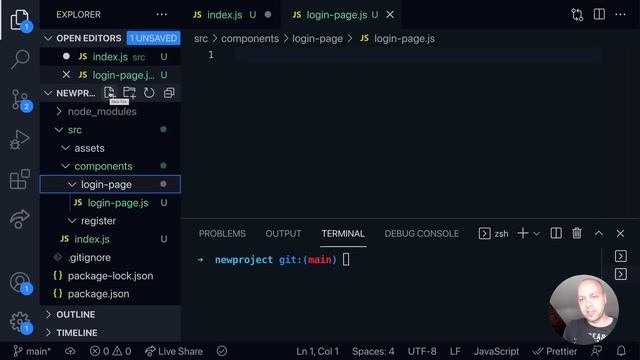Add a new terminal with plus icon
This screenshot has height=360, width=640.
pyautogui.click(x=522, y=233)
